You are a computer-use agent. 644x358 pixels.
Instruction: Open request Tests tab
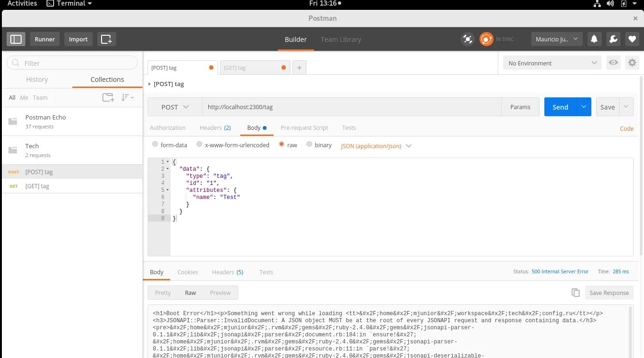[349, 127]
